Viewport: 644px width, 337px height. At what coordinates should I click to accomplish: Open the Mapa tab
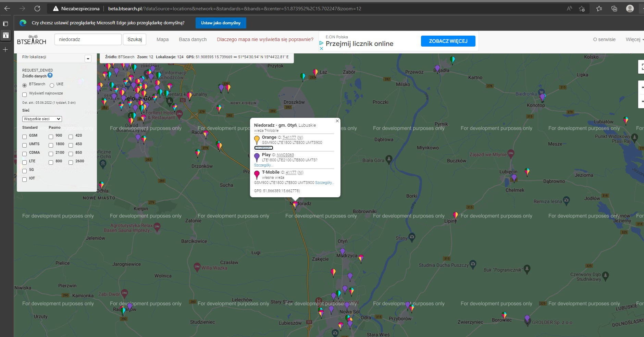(162, 39)
